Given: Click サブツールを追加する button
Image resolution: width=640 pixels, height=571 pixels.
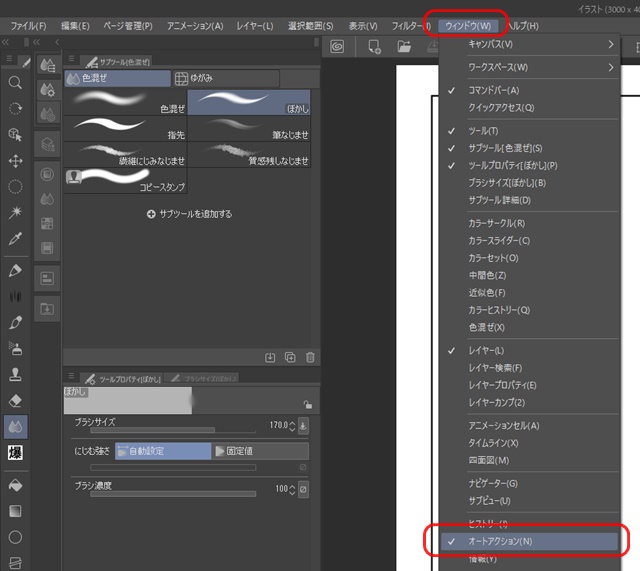Looking at the screenshot, I should point(189,214).
